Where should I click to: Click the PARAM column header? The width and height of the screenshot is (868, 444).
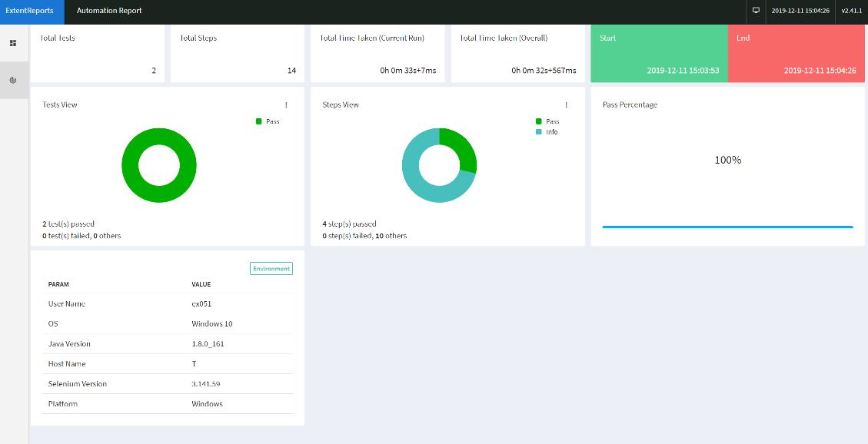coord(58,284)
